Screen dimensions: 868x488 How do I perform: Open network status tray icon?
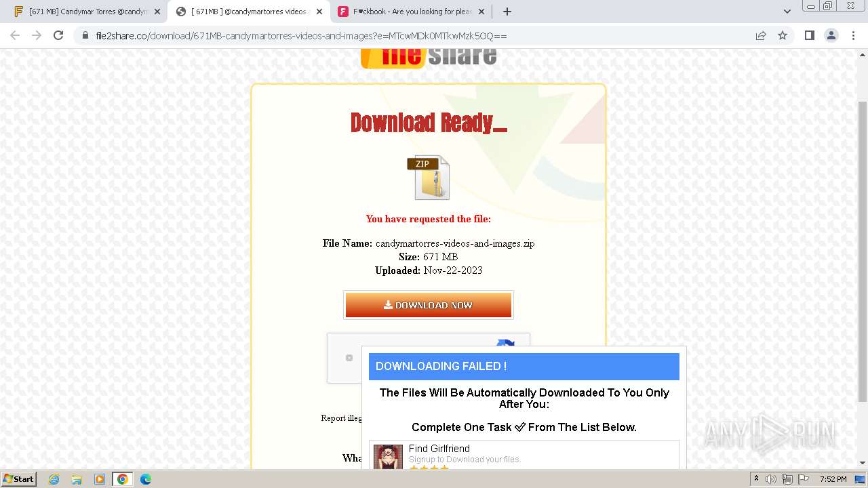point(787,479)
